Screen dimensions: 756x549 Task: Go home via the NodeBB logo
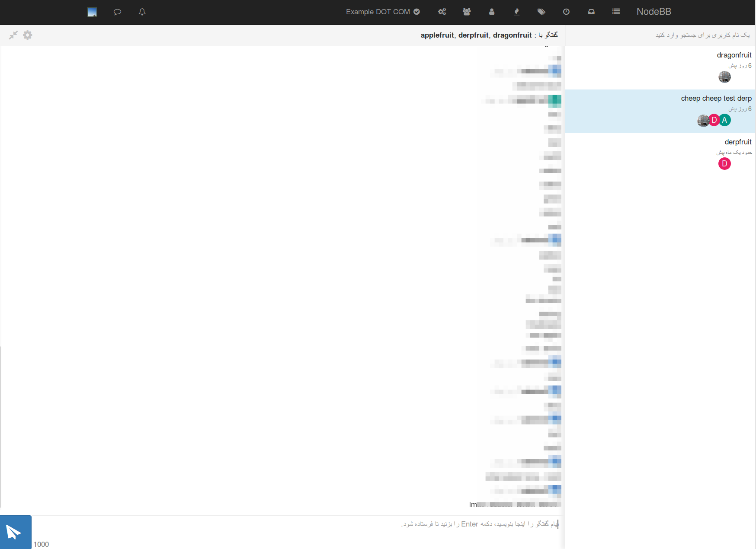tap(654, 12)
